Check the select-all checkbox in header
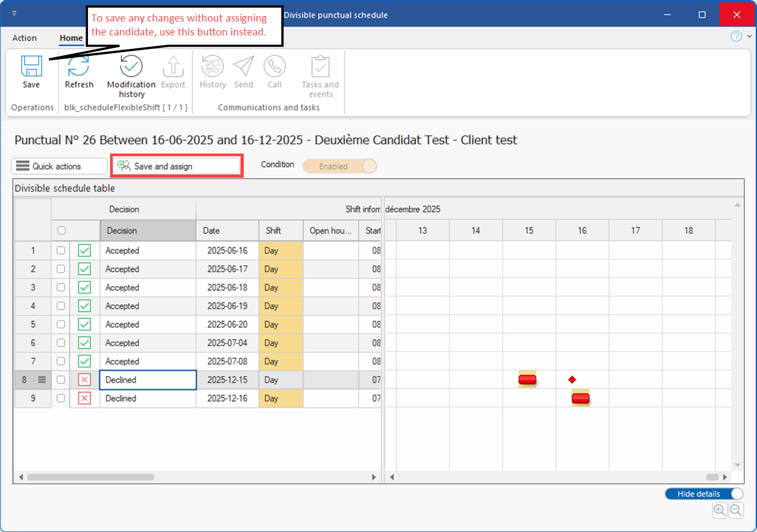This screenshot has width=757, height=532. click(62, 230)
